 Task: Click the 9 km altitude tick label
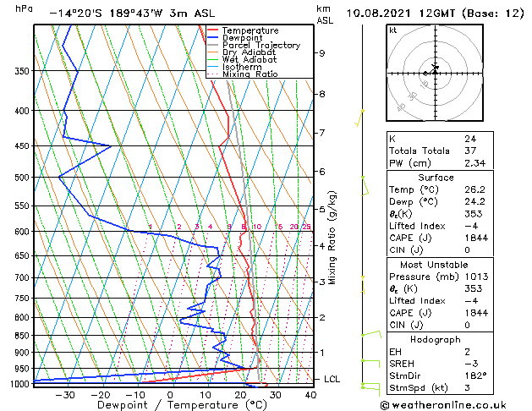click(x=321, y=53)
